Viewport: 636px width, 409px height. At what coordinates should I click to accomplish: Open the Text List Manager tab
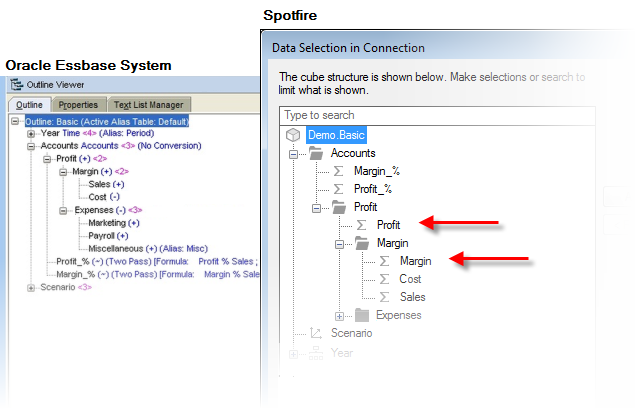pos(149,105)
